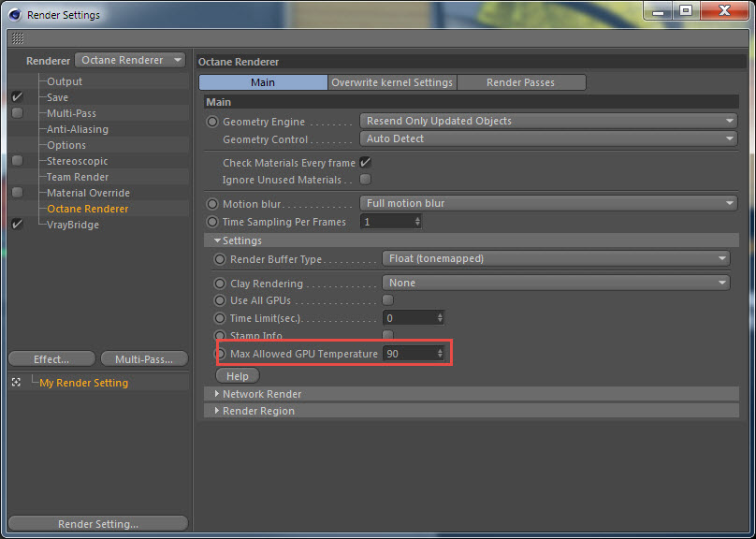Image resolution: width=756 pixels, height=539 pixels.
Task: Expand the Network Render section
Action: coord(217,394)
